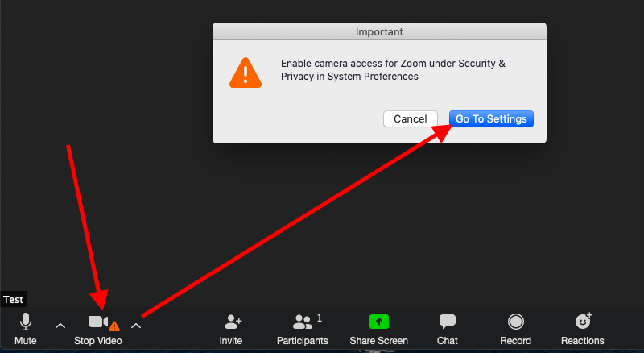Click the Test name label

(14, 299)
